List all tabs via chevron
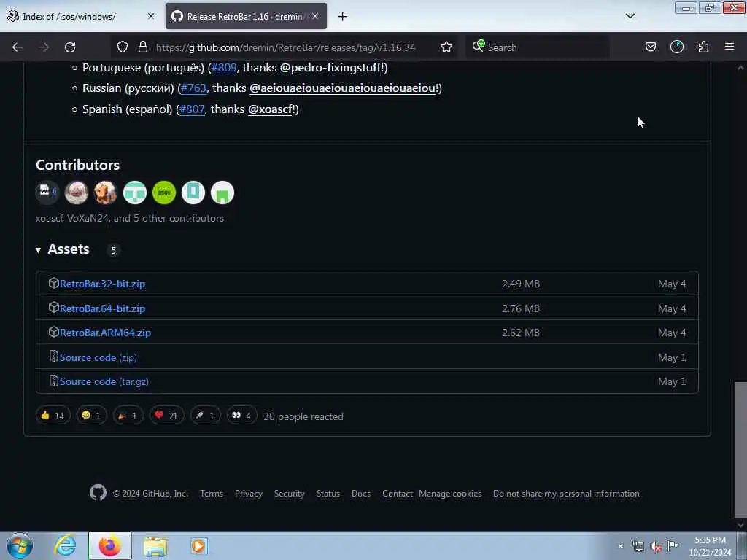 pos(630,16)
